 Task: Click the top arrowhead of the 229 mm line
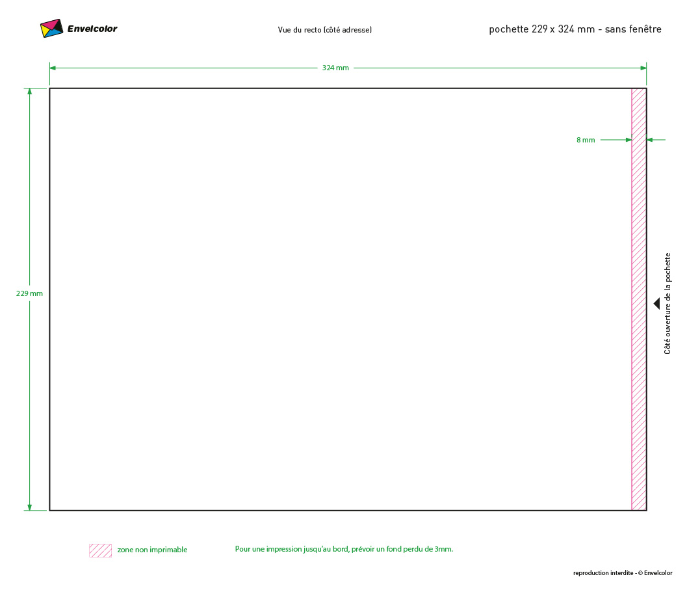point(29,92)
